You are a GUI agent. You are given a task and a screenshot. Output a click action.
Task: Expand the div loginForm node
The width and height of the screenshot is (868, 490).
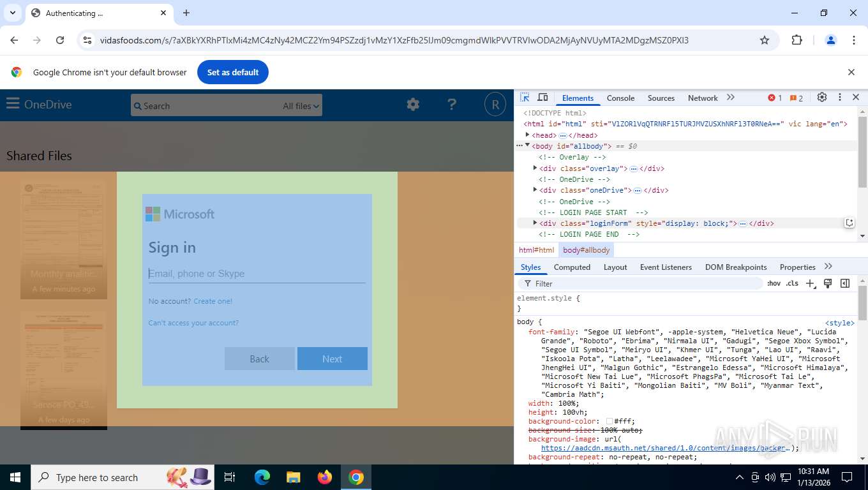click(535, 223)
